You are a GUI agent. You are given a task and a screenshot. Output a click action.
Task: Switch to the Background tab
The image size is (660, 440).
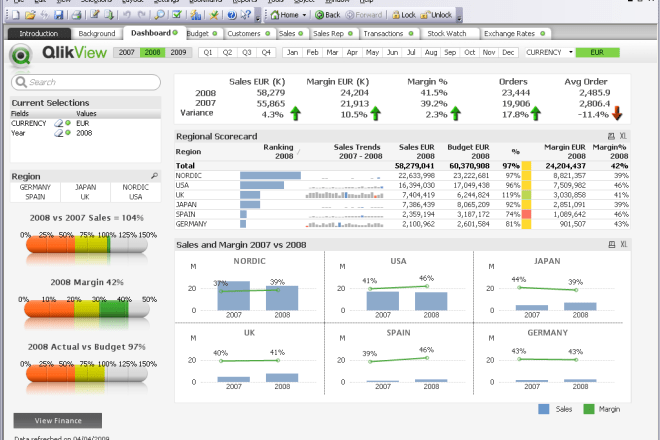97,33
